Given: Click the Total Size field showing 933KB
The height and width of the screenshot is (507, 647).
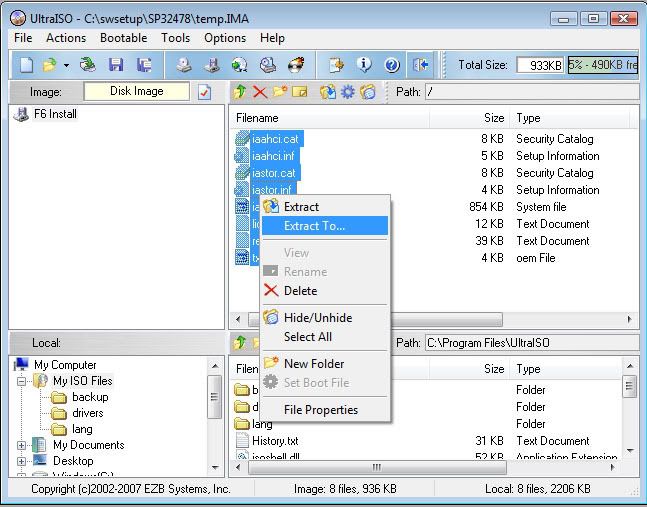Looking at the screenshot, I should 540,65.
